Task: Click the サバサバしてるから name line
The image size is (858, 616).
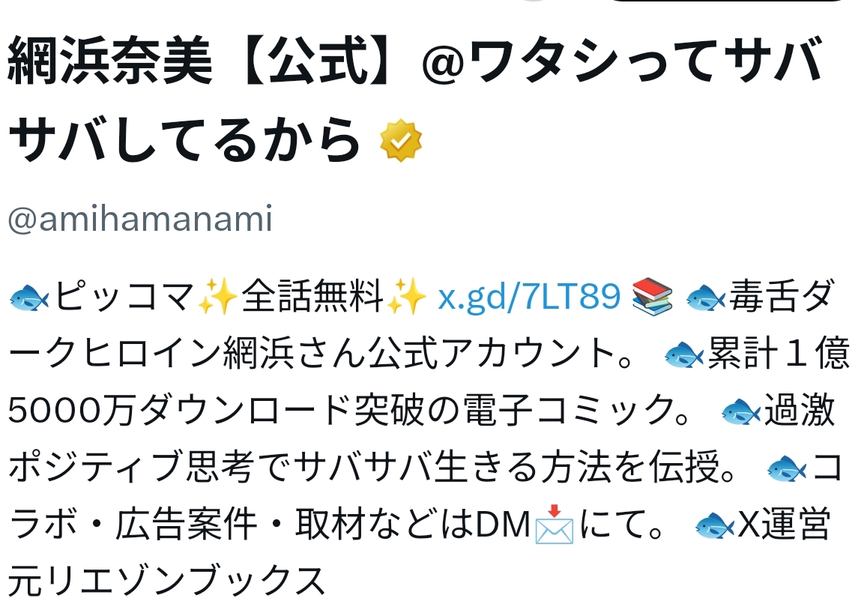Action: point(184,139)
